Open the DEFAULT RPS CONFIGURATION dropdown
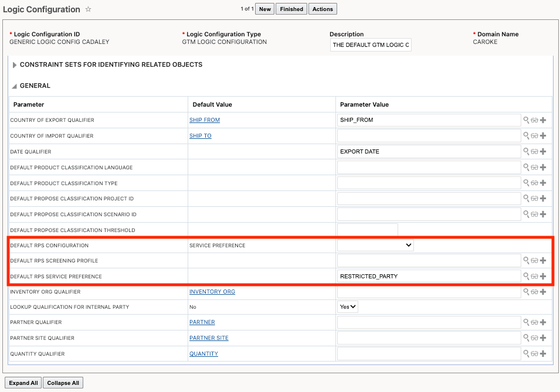This screenshot has width=560, height=392. [x=375, y=245]
